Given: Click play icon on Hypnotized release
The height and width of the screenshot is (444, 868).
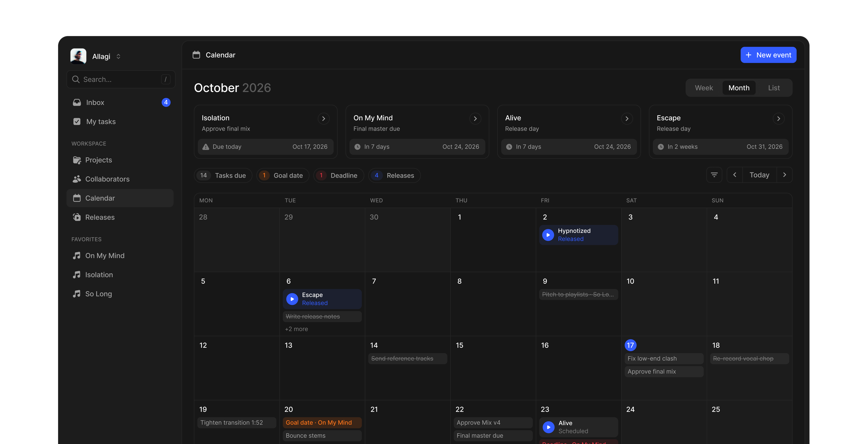Looking at the screenshot, I should pyautogui.click(x=548, y=235).
